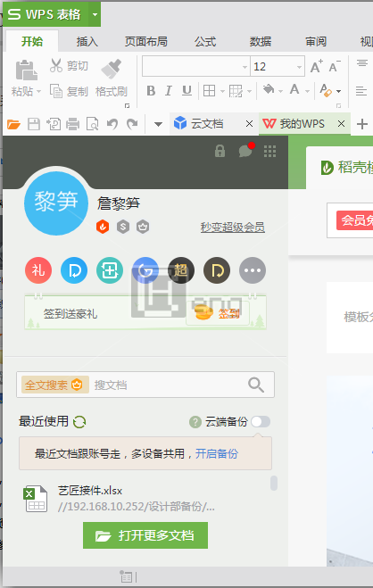Click the Paste clipboard icon
The width and height of the screenshot is (373, 588).
[26, 70]
